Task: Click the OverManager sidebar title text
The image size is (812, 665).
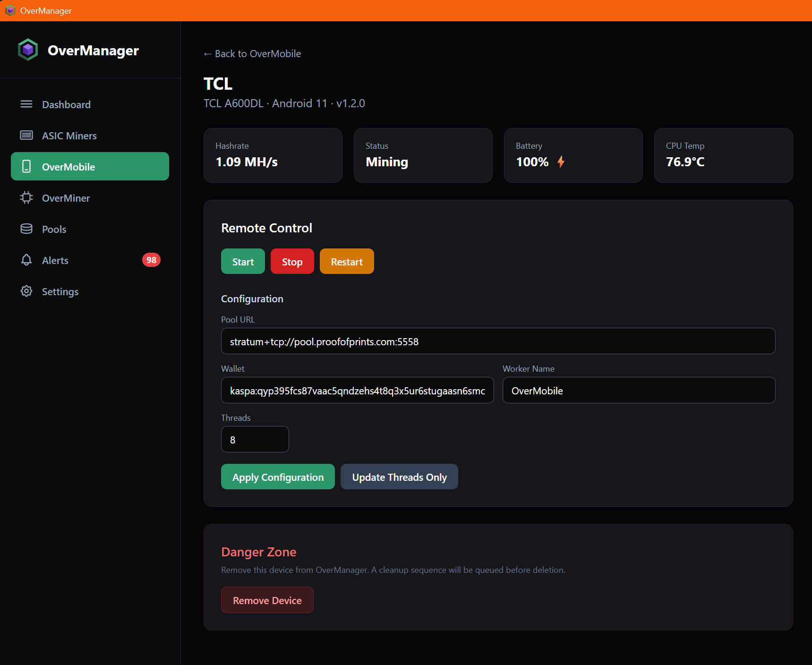Action: [93, 50]
